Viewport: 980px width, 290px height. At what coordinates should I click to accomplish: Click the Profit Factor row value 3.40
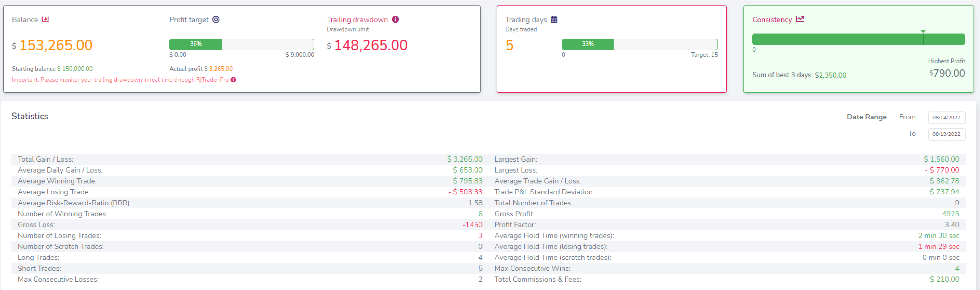tap(951, 225)
